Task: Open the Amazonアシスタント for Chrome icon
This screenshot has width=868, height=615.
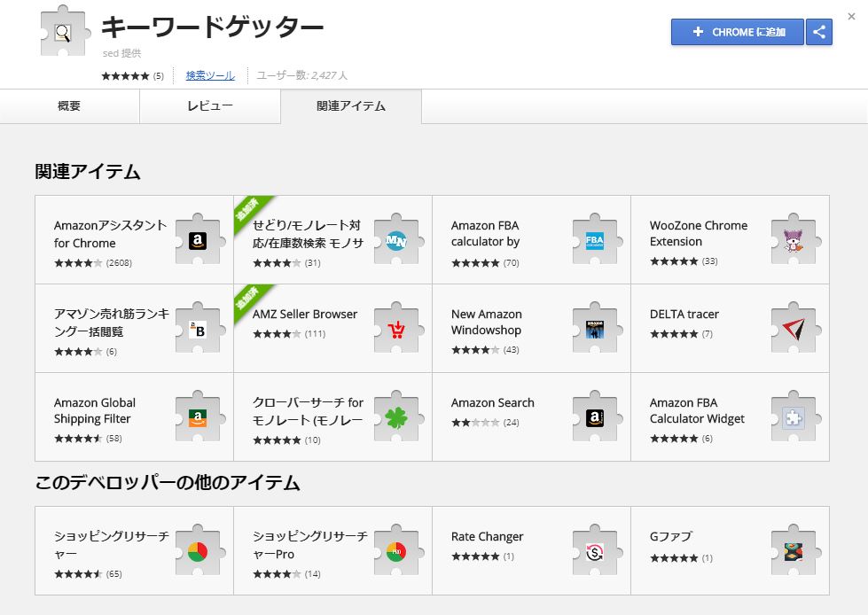Action: [200, 239]
